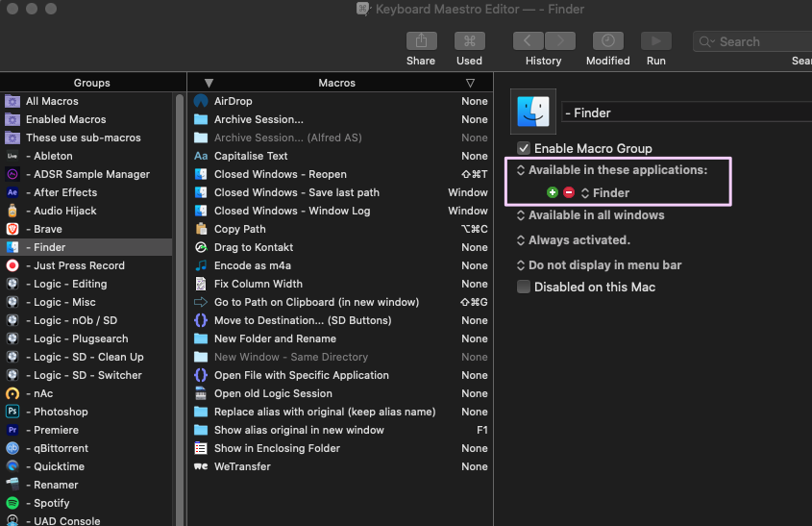The height and width of the screenshot is (526, 812).
Task: Click the Premiere group icon
Action: pos(12,430)
